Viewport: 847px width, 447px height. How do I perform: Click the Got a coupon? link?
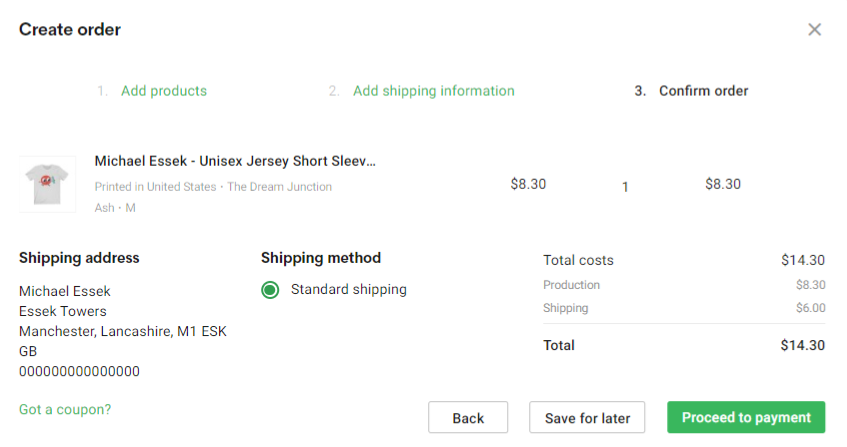65,409
